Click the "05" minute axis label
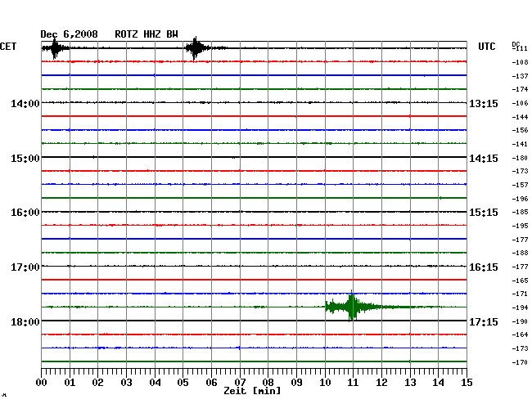 pyautogui.click(x=183, y=383)
